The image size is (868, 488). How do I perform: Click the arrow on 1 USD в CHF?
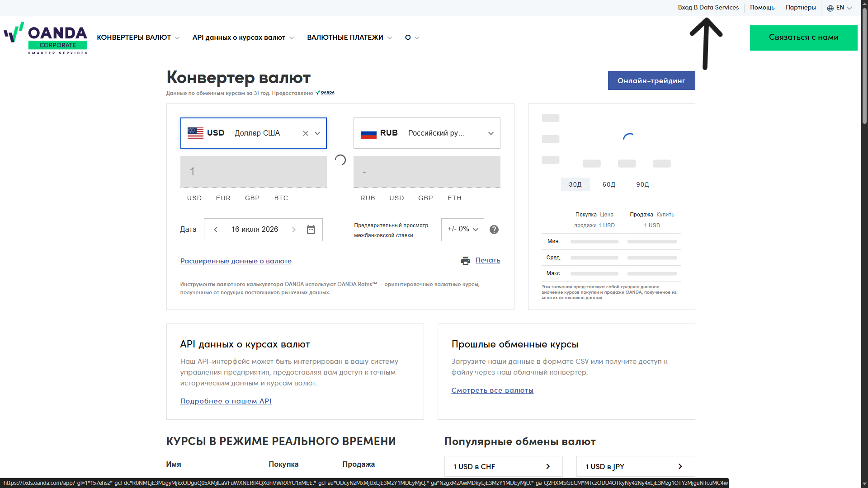point(548,466)
